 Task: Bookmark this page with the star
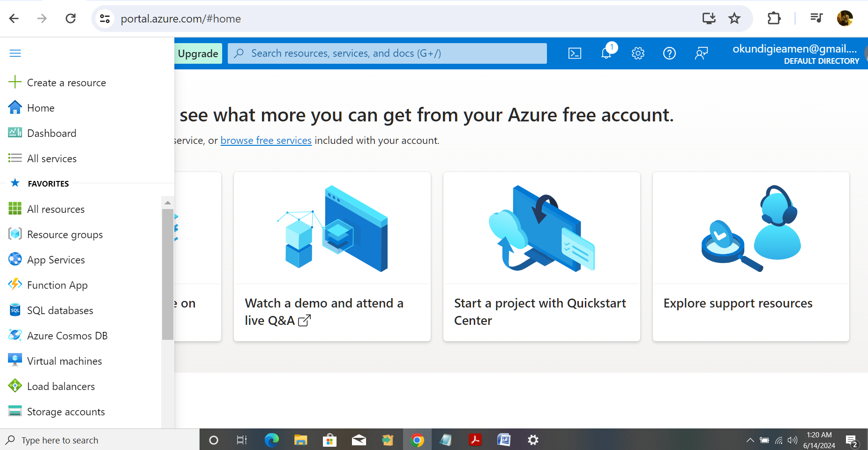[x=734, y=19]
